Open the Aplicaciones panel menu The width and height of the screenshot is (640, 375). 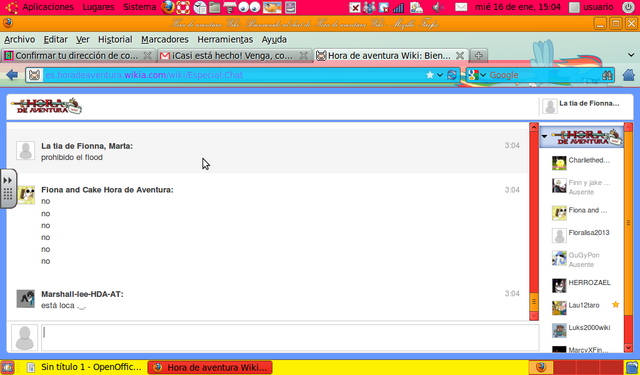click(x=48, y=7)
